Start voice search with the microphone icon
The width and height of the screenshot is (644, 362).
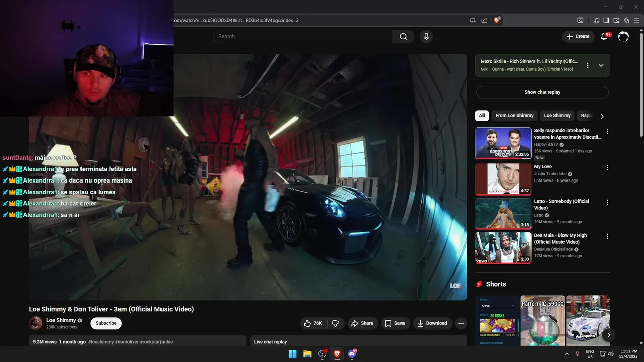tap(426, 36)
